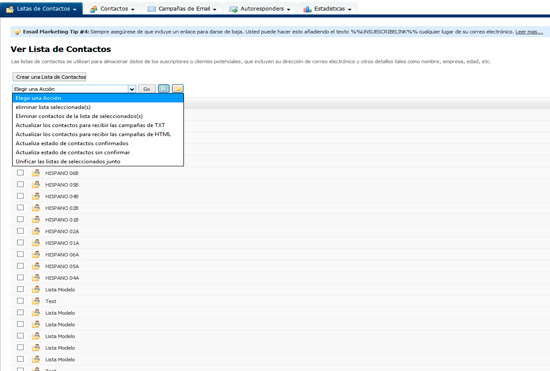
Task: Check the HISPANO 02A checkbox
Action: 20,231
